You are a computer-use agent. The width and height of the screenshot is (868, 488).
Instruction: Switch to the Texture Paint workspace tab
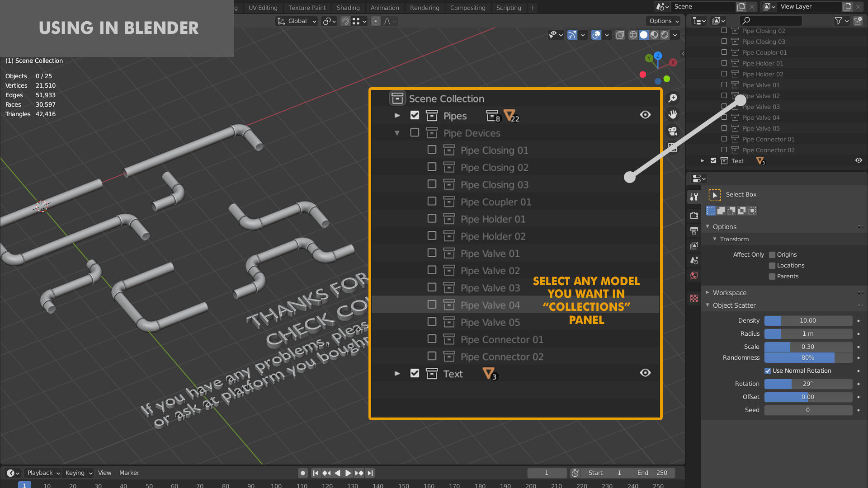(307, 8)
